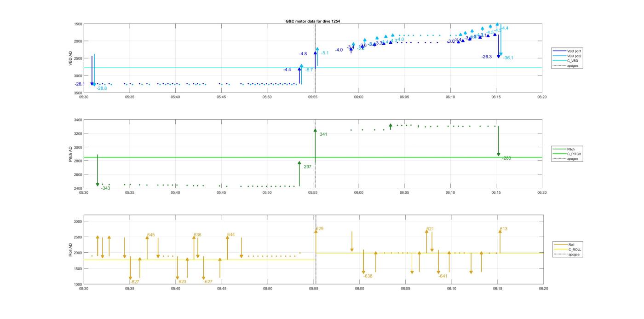The image size is (644, 319).
Task: Click the -26.3 VBD data label
Action: pos(487,57)
